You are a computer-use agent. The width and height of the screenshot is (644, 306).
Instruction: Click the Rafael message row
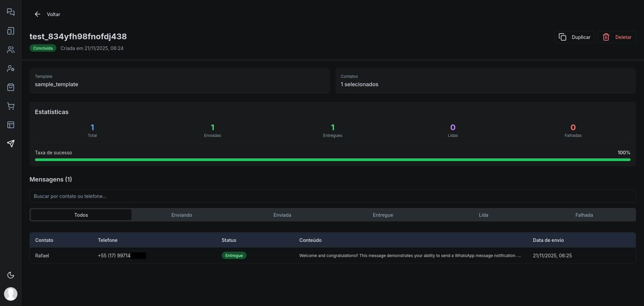pos(332,255)
